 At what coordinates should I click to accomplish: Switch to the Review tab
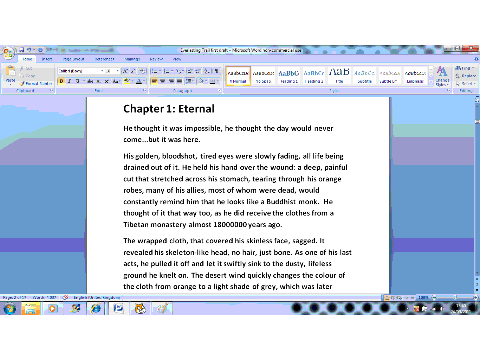[x=156, y=59]
